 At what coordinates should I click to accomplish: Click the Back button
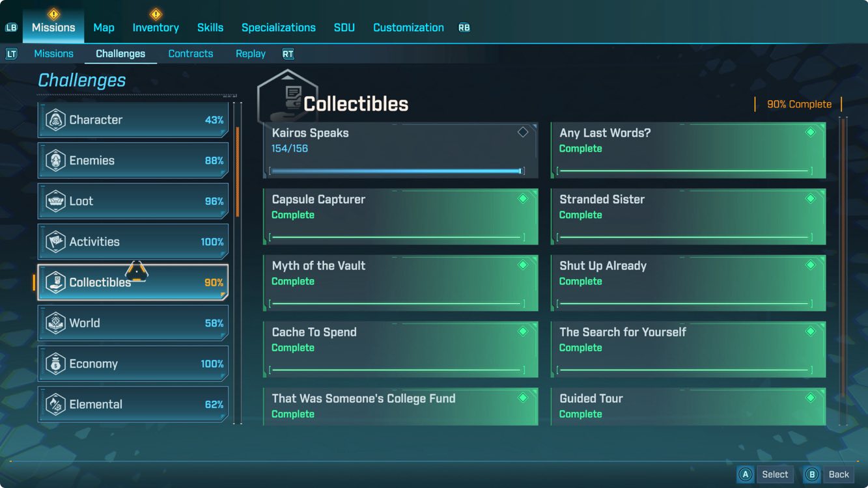[829, 474]
